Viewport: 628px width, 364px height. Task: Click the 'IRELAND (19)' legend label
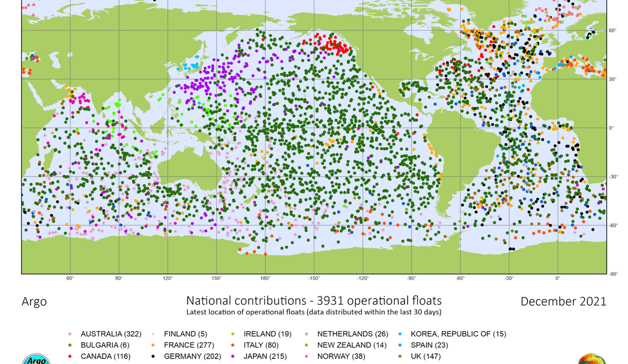[267, 334]
